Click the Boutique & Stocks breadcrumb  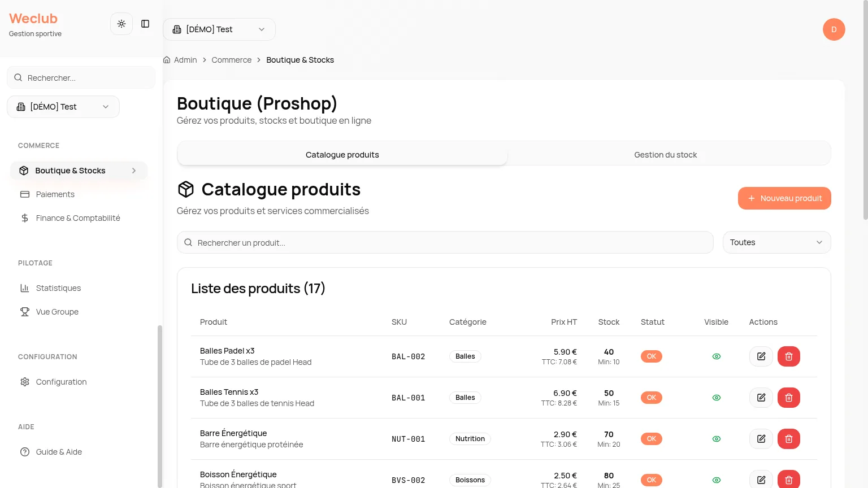tap(300, 60)
